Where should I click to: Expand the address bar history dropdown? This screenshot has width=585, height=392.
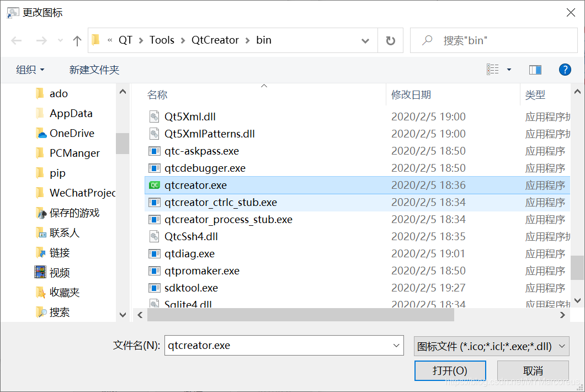point(365,40)
